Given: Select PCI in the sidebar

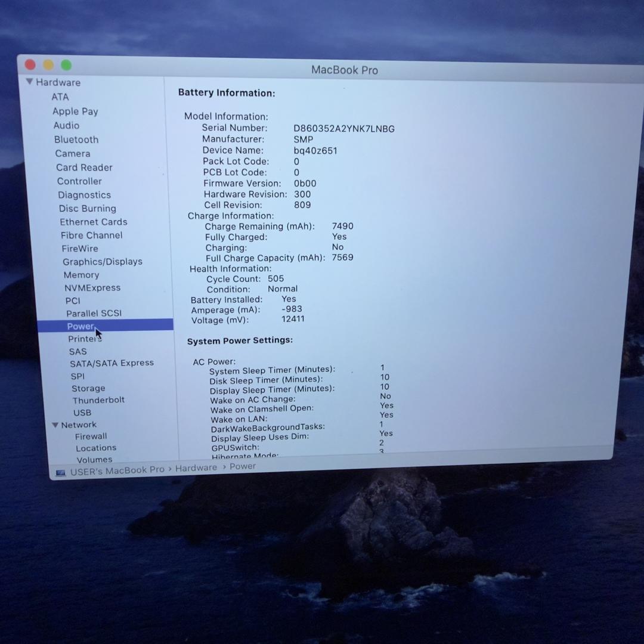Looking at the screenshot, I should tap(73, 301).
